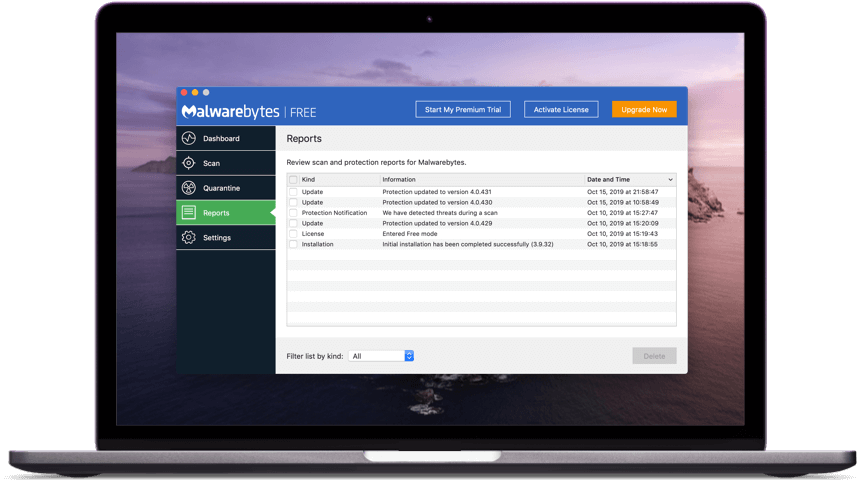864x480 pixels.
Task: Select "Initial installation has been completed successfully" entry
Action: [x=468, y=244]
